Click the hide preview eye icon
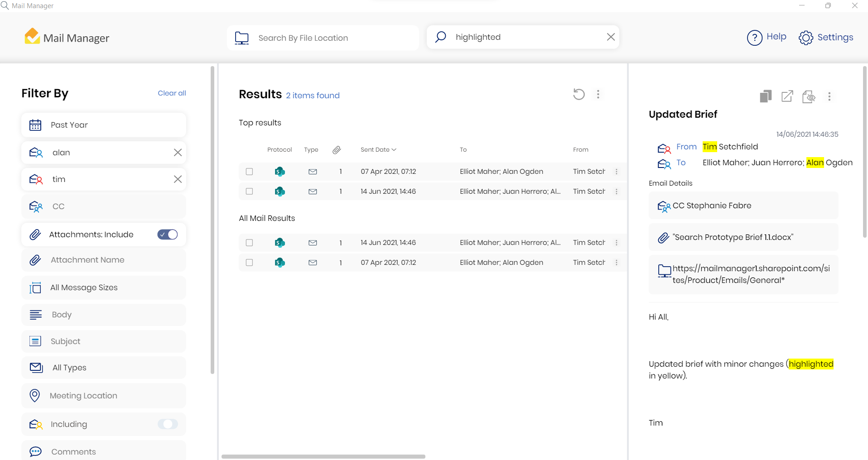This screenshot has width=868, height=460. [x=809, y=96]
